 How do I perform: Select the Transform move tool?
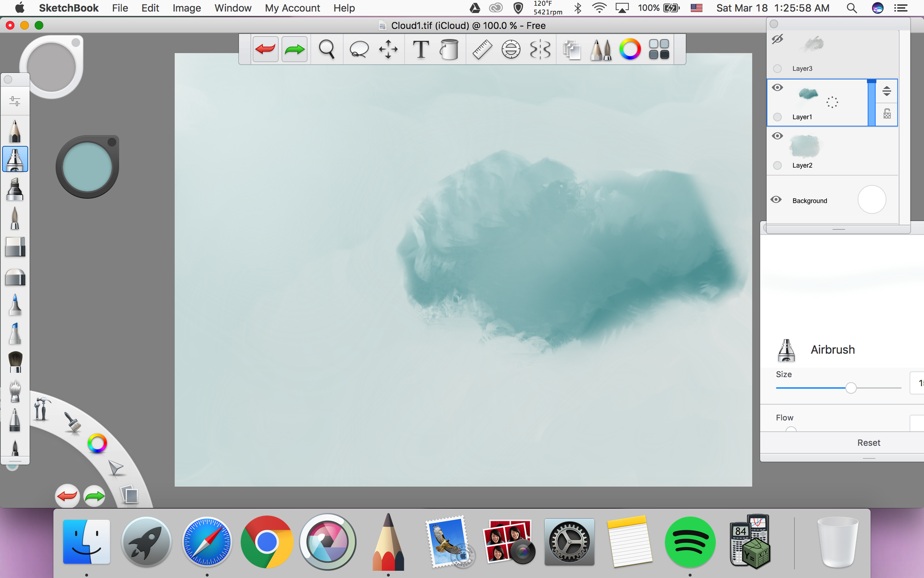click(388, 49)
